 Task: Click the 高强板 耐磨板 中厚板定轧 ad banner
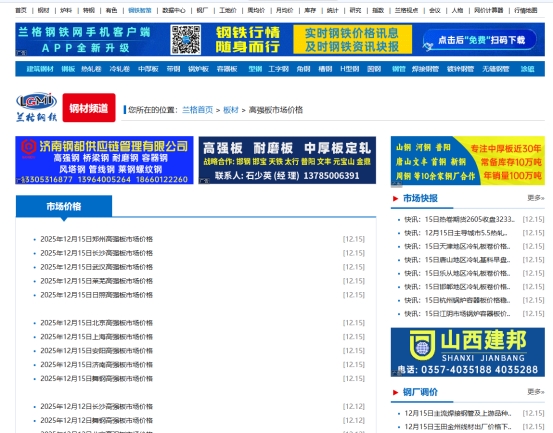tap(287, 160)
